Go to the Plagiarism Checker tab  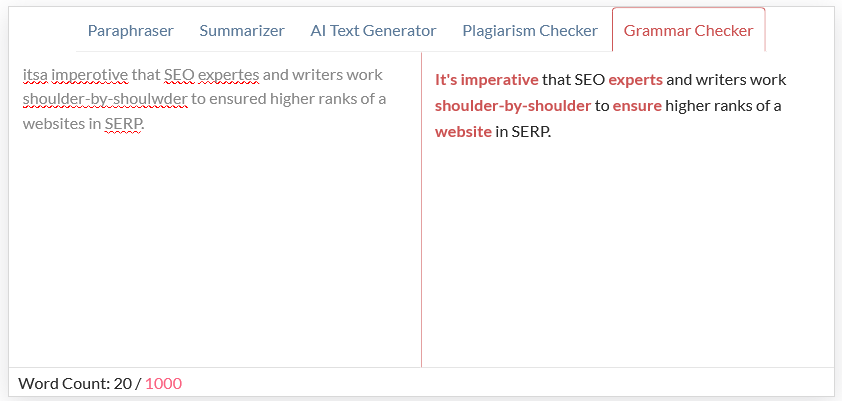pos(530,31)
